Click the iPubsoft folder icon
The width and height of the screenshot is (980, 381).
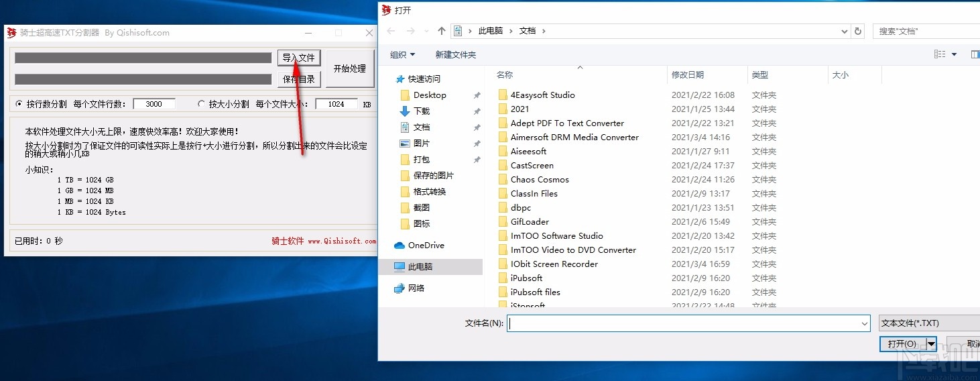pos(503,278)
